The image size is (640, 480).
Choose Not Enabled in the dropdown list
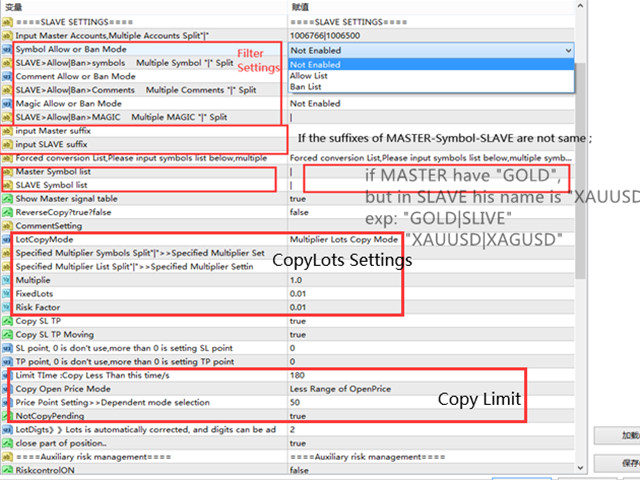431,64
